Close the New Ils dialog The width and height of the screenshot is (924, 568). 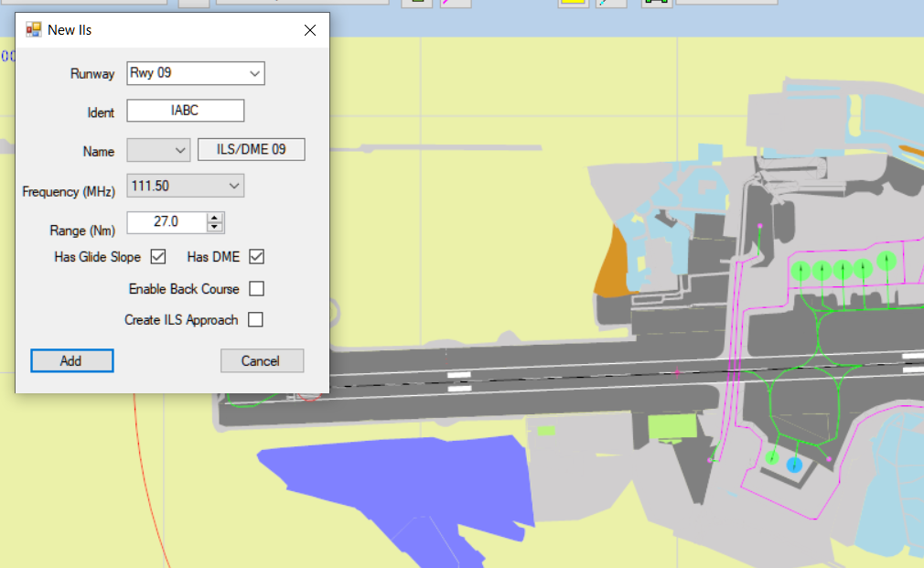310,30
